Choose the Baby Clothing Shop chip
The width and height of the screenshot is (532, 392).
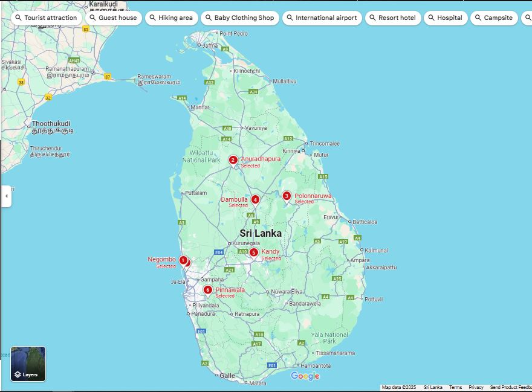(239, 18)
